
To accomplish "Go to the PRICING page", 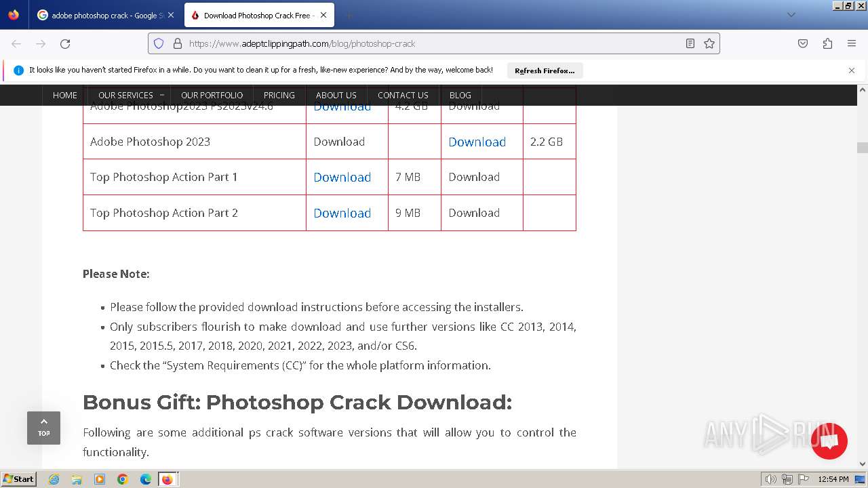I will (279, 95).
